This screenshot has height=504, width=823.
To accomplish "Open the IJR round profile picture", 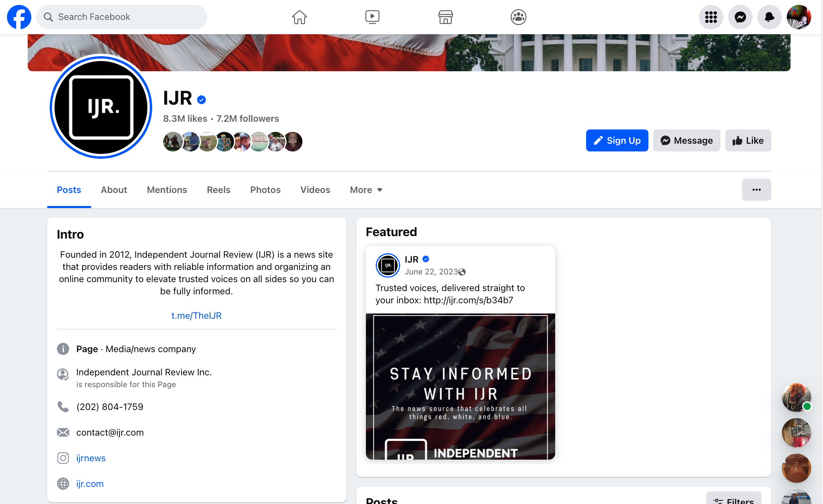I will point(101,107).
